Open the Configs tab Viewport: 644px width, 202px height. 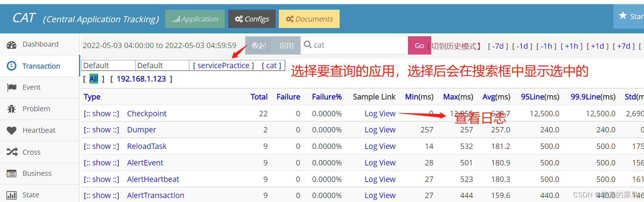[x=252, y=19]
